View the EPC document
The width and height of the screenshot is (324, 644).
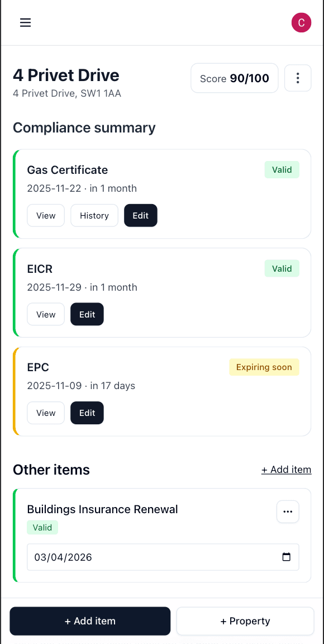click(45, 413)
